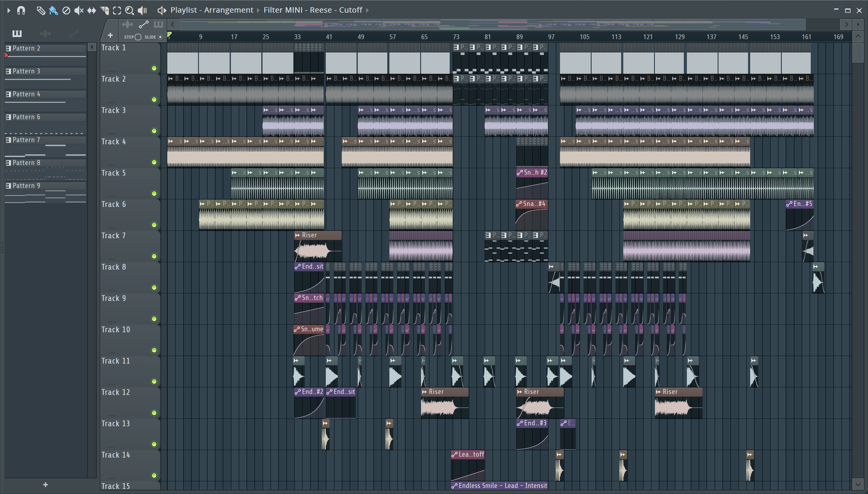868x494 pixels.
Task: Click the pattern picker scroll handle
Action: (92, 48)
